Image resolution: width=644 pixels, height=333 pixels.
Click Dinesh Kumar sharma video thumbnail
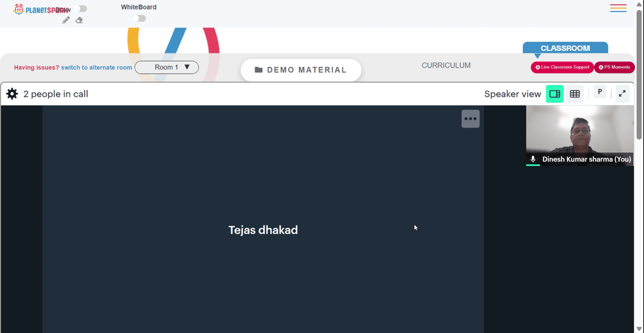[x=580, y=135]
